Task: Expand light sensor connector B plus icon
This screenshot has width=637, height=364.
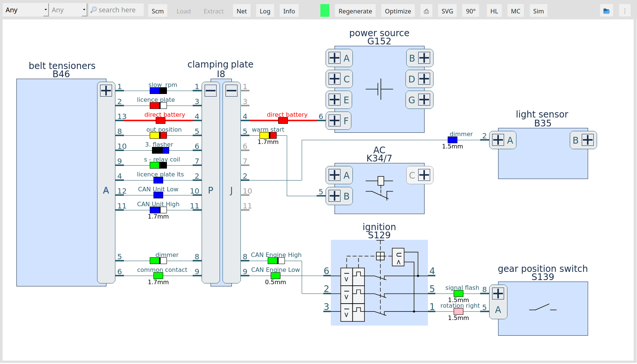Action: click(588, 140)
